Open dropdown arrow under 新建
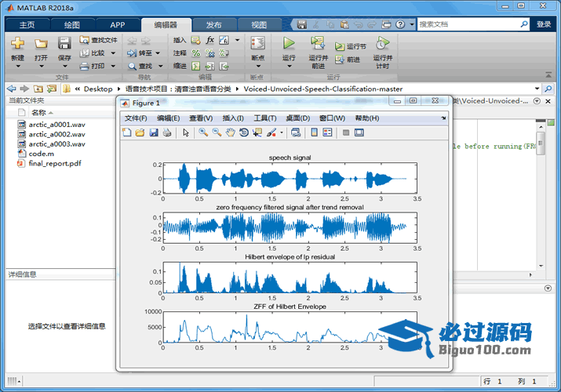 point(17,66)
